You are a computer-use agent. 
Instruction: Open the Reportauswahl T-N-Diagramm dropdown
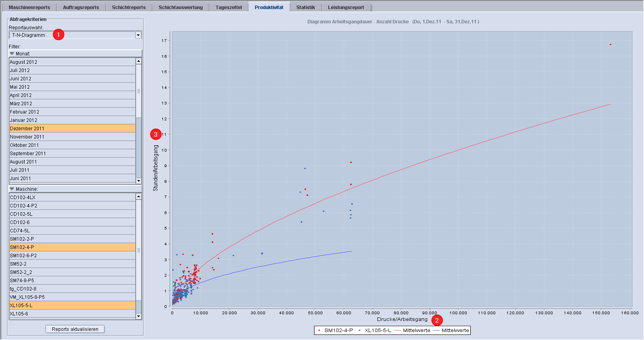[138, 35]
